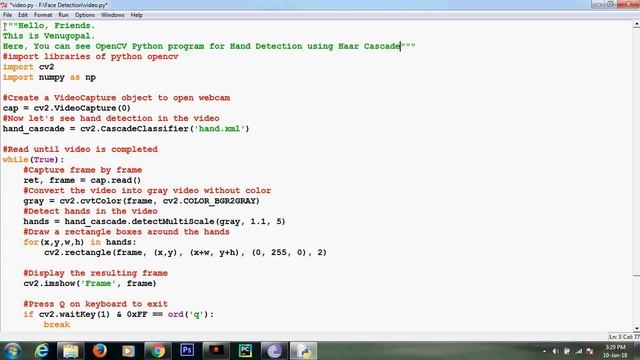Screen dimensions: 640x360
Task: Click comment '#Capture frame by frame'
Action: pos(82,170)
